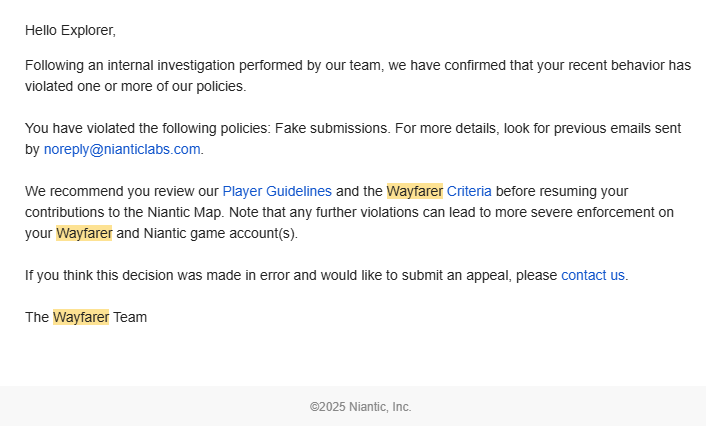Open the noreply@nianticlabs.com email link
Viewport: 706px width, 426px height.
[x=122, y=149]
